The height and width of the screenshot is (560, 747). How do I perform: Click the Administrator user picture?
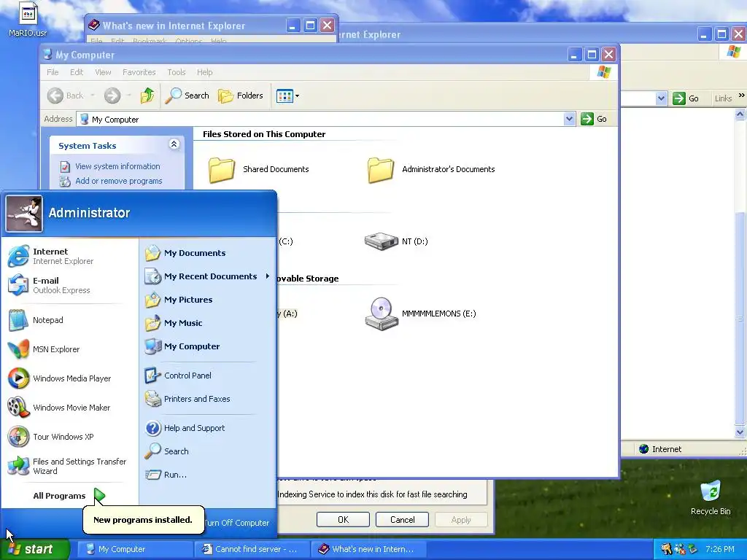(x=24, y=214)
